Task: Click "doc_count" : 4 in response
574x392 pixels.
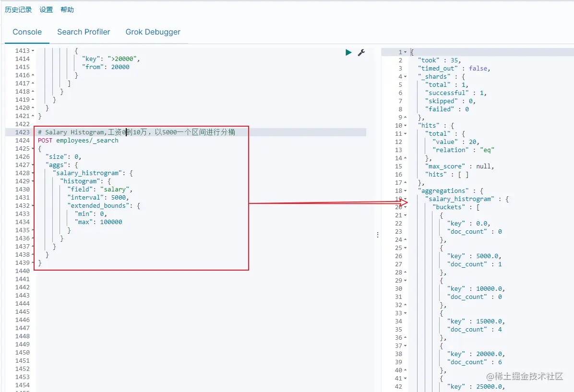Action: tap(475, 330)
